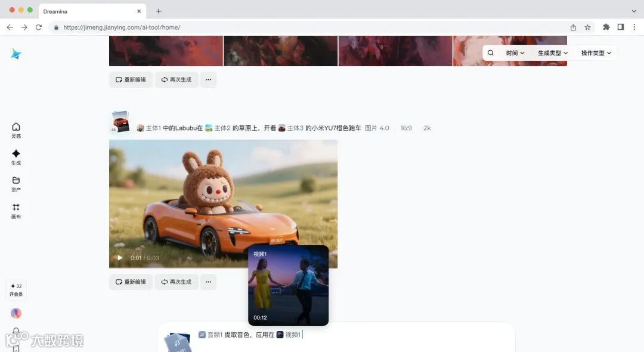Go back in browser history

pos(10,27)
